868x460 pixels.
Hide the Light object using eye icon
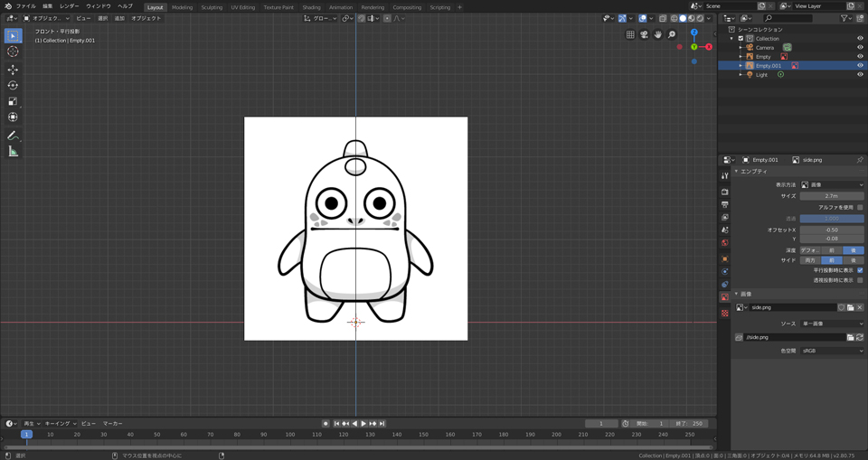pos(860,74)
